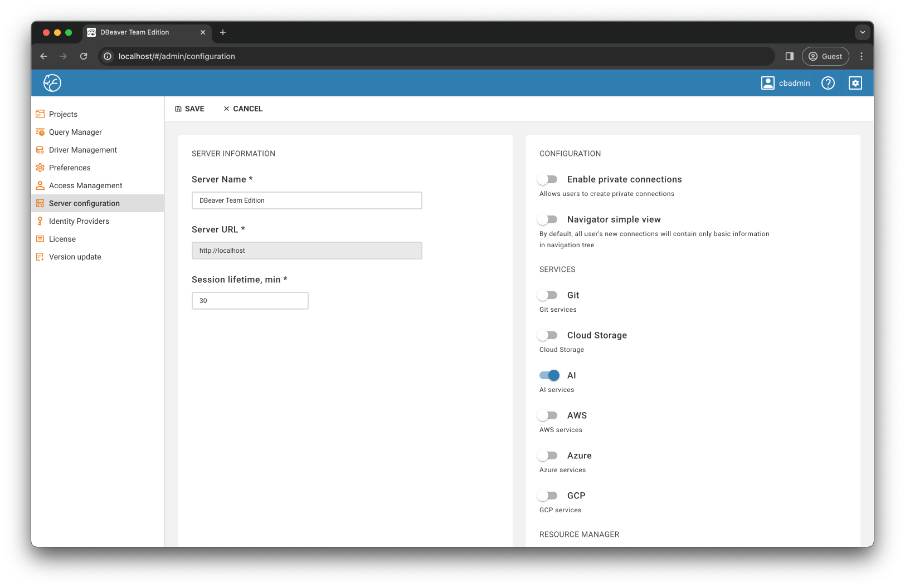Click the "CONFIGURATION" heading
This screenshot has height=588, width=905.
click(x=570, y=154)
